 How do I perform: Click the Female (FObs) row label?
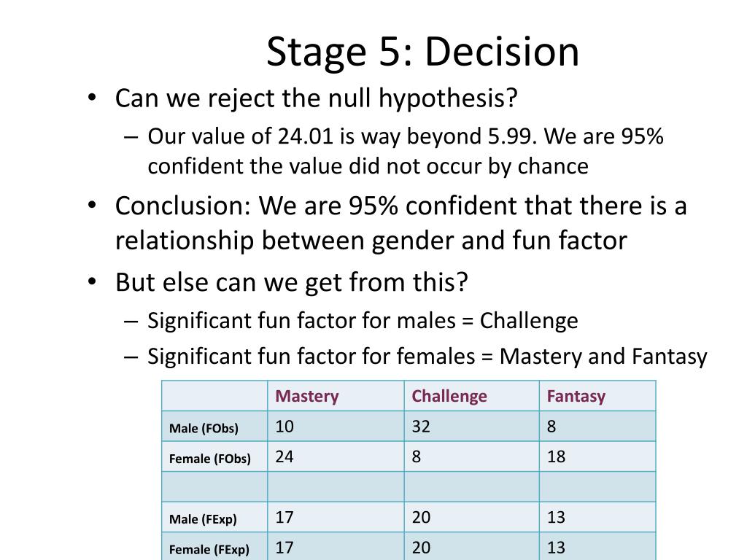click(209, 459)
